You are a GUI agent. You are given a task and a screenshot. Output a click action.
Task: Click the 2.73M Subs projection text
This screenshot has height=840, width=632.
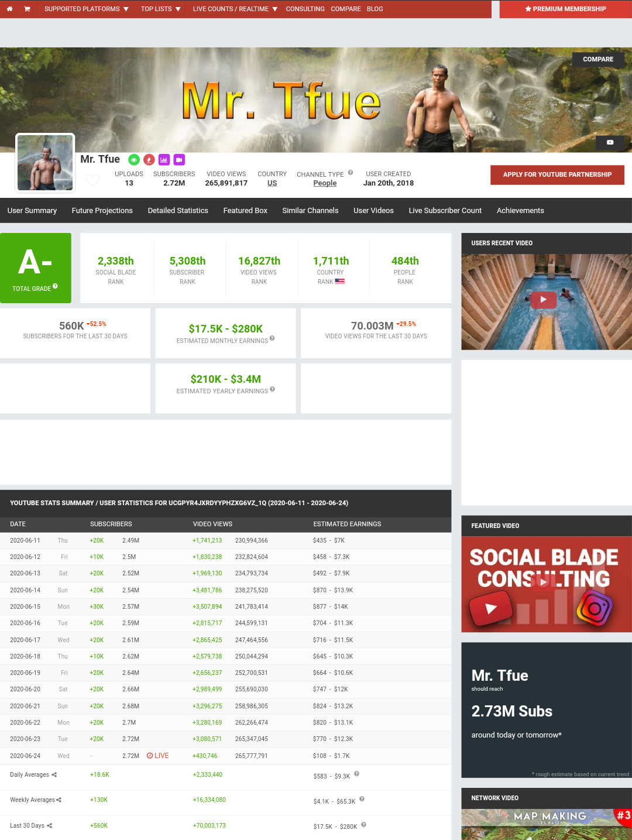pyautogui.click(x=512, y=711)
